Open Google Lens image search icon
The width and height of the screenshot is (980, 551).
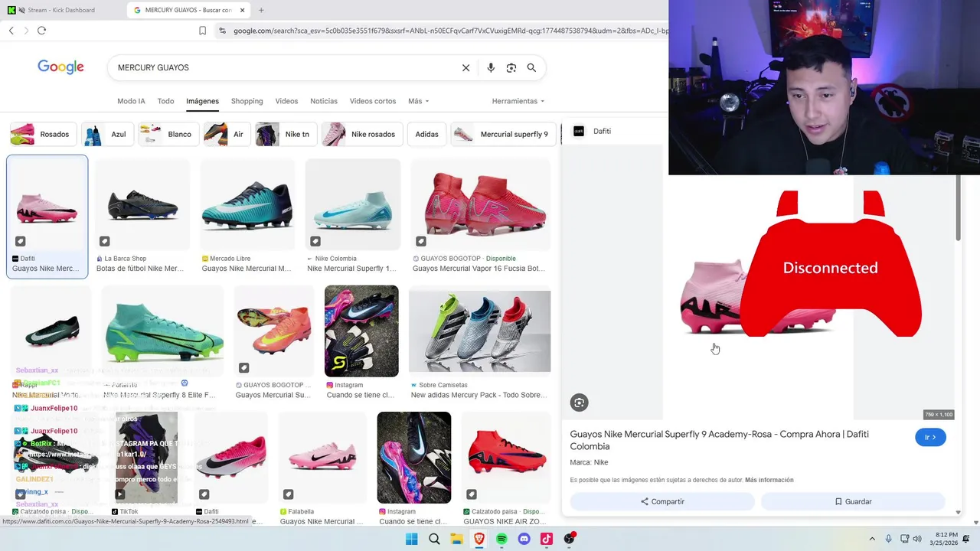511,67
